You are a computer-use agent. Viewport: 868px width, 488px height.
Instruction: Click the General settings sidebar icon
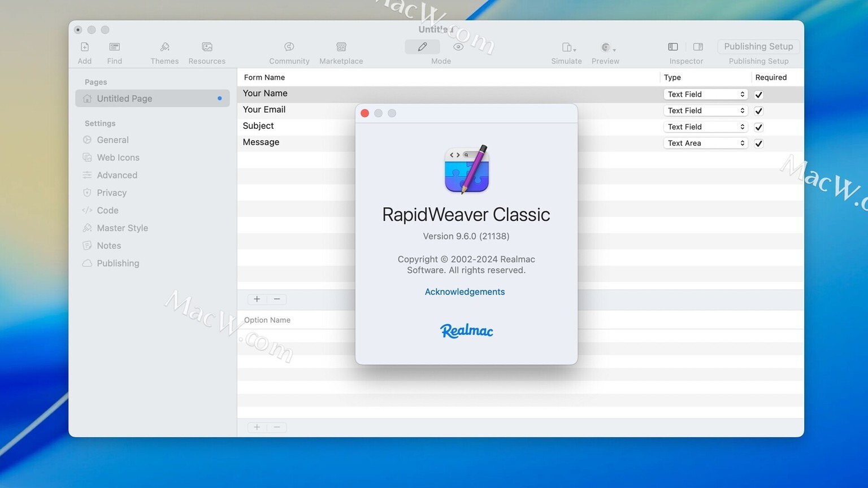coord(87,140)
